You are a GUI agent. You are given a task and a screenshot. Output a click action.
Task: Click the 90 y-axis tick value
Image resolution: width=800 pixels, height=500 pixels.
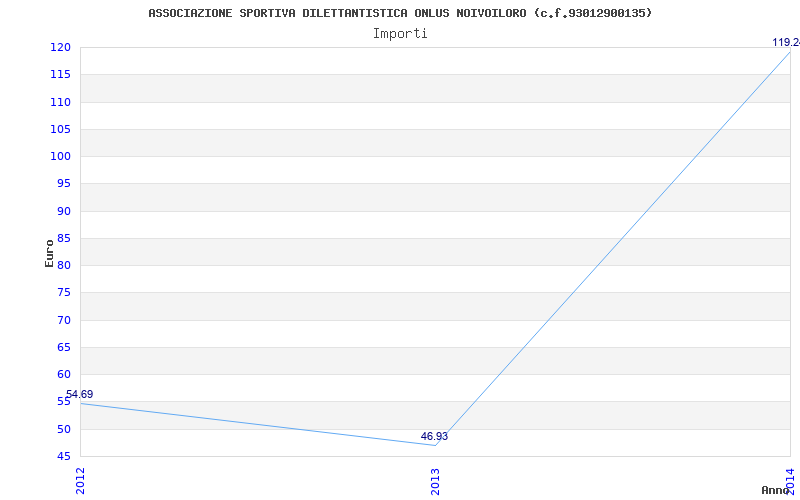tap(63, 211)
